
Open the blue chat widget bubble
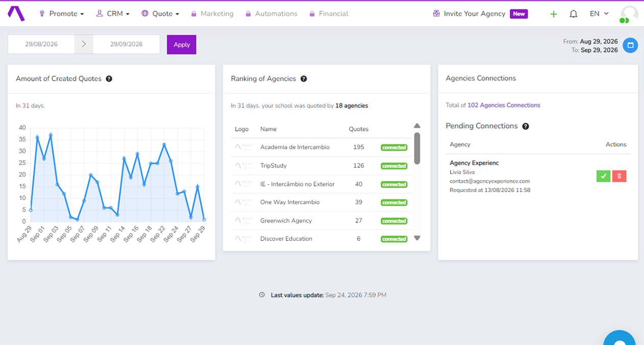(x=620, y=338)
